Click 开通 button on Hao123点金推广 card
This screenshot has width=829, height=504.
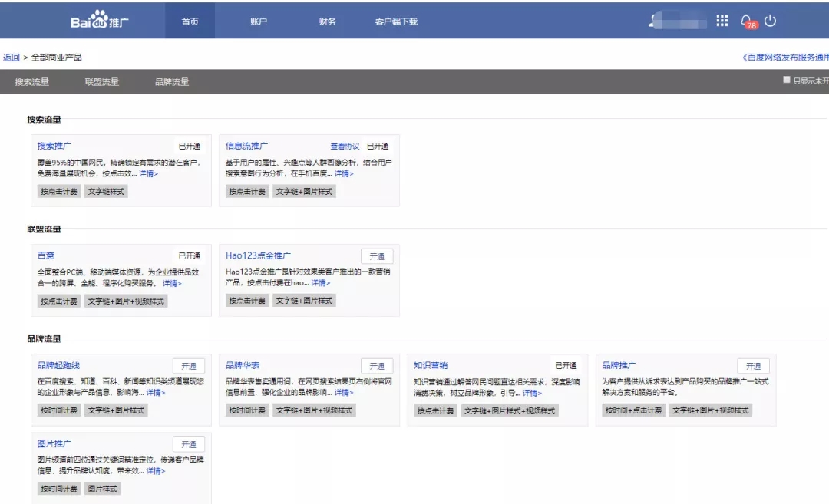(x=377, y=256)
